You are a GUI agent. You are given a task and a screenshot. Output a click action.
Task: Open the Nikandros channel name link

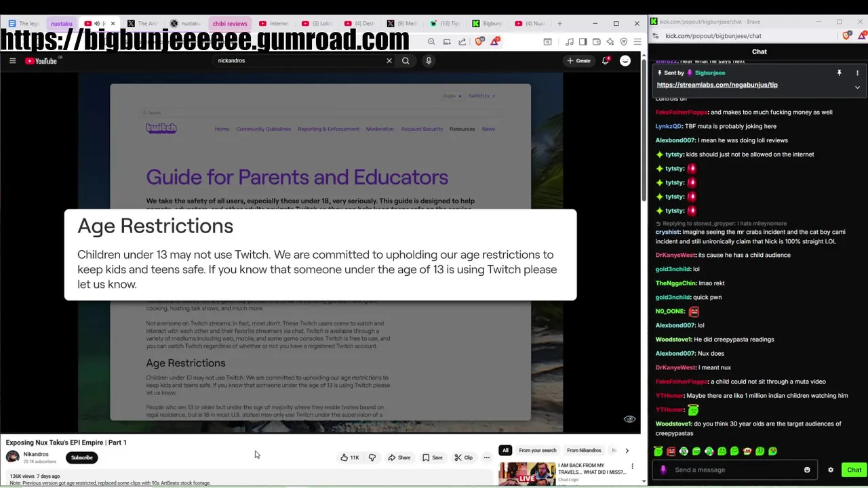(x=36, y=455)
